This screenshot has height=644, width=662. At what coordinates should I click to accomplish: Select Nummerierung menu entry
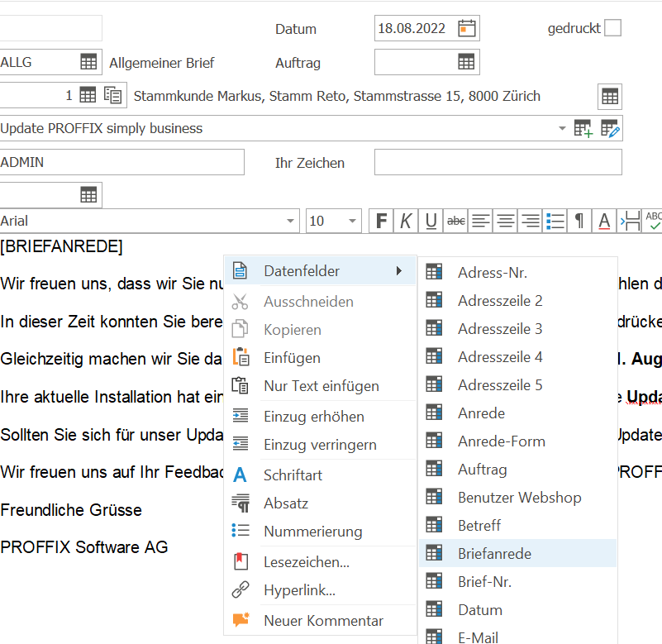click(x=321, y=532)
